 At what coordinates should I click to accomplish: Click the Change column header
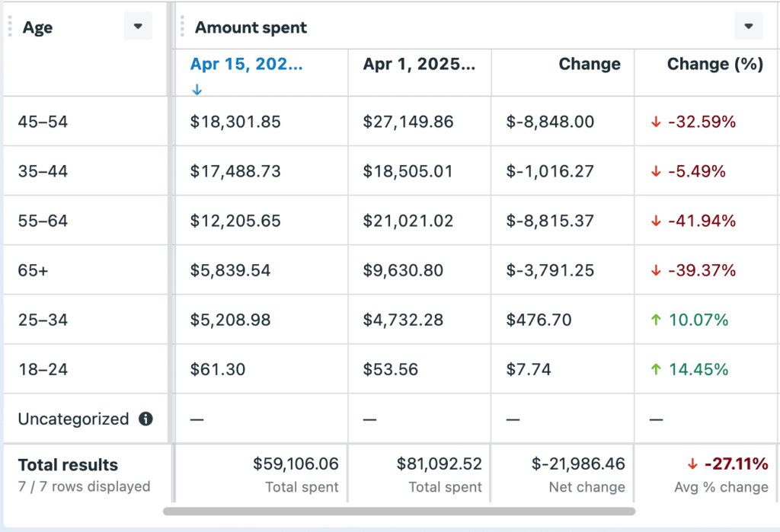(x=589, y=64)
